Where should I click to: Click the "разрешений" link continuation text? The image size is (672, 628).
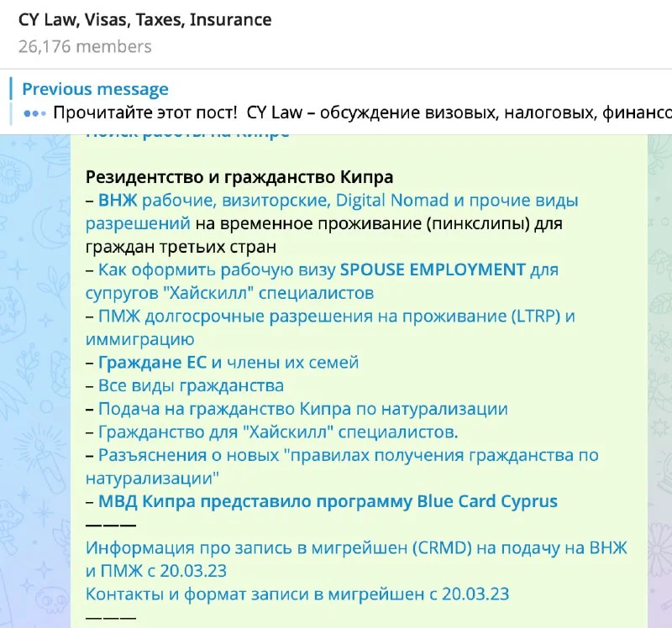pyautogui.click(x=138, y=223)
